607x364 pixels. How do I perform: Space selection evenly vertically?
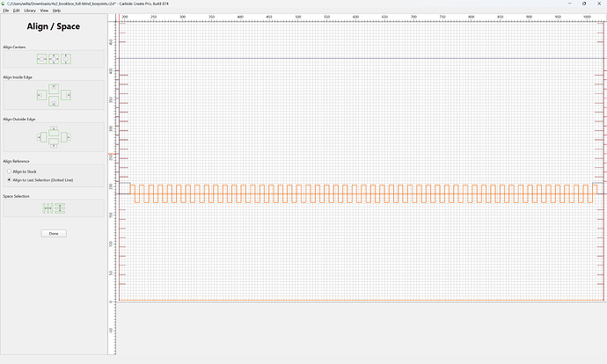(60, 208)
